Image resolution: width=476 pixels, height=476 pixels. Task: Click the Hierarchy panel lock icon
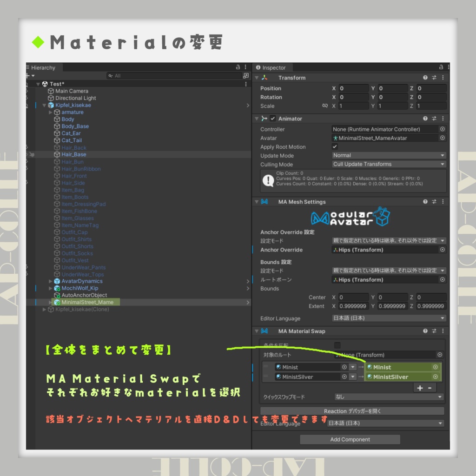(x=238, y=67)
